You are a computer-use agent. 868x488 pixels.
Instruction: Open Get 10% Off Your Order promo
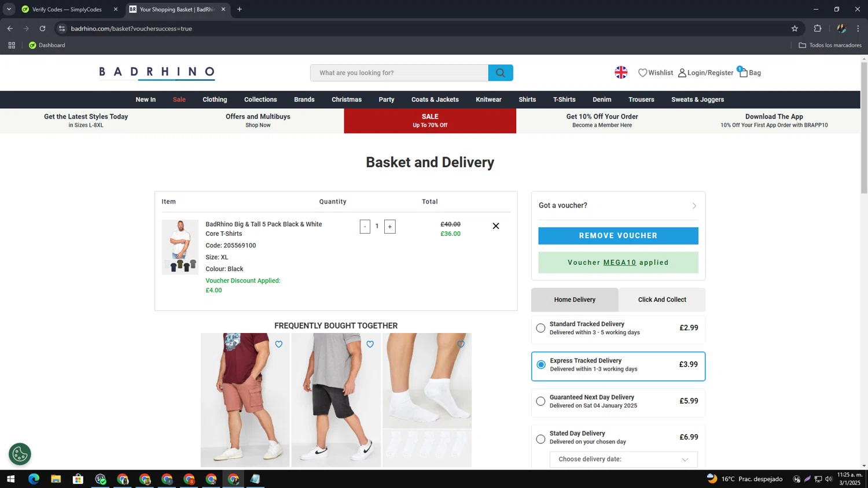(x=602, y=120)
